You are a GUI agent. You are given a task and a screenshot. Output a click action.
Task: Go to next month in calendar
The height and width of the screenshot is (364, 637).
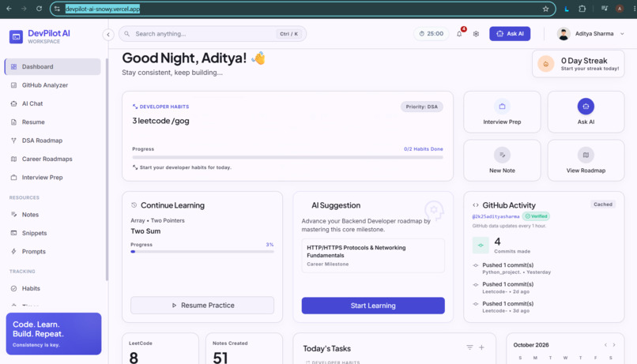point(614,345)
